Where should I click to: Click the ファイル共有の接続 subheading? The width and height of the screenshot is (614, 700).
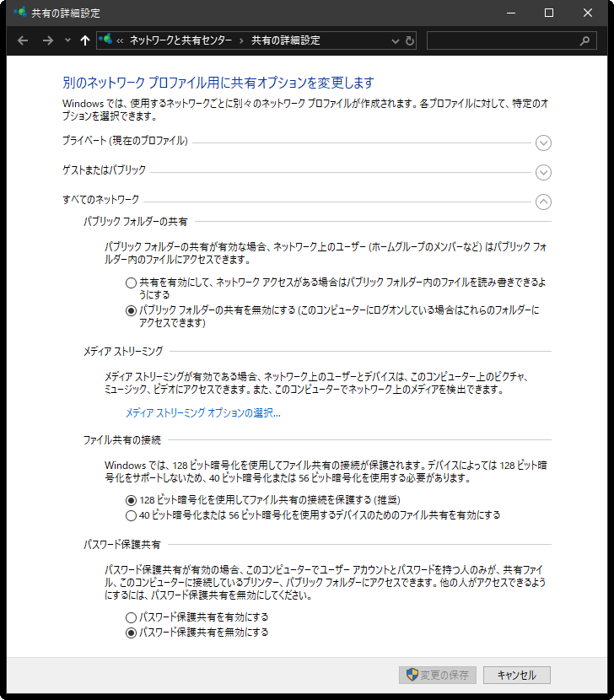122,440
